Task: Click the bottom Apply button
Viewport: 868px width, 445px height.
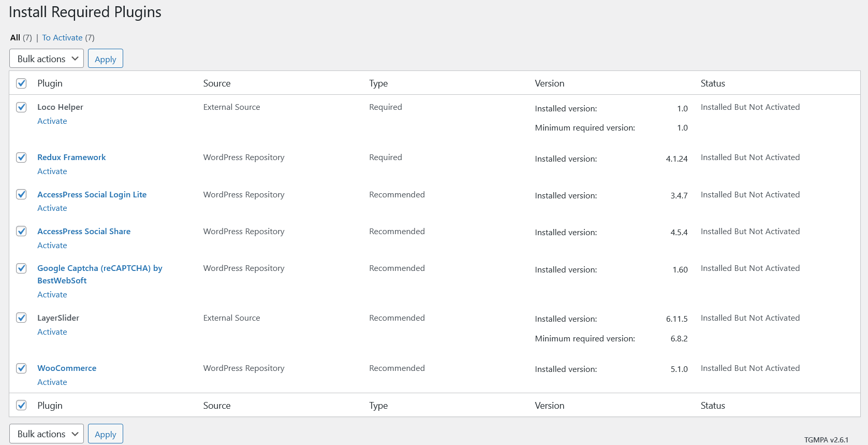Action: click(106, 434)
